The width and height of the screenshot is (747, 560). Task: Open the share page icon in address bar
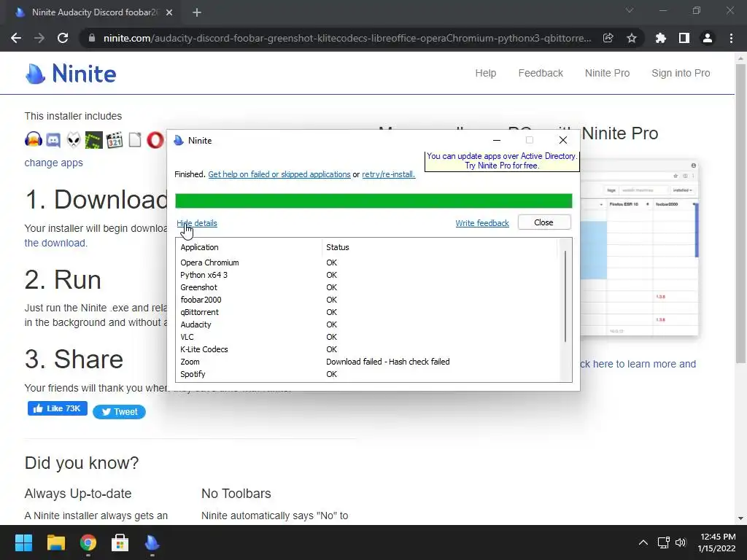tap(608, 38)
